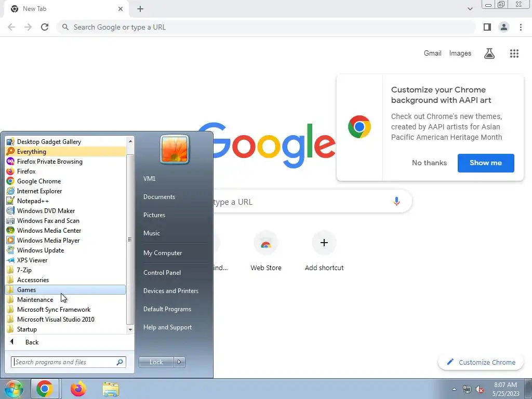
Task: Click the Chrome back arrow
Action: [x=11, y=27]
